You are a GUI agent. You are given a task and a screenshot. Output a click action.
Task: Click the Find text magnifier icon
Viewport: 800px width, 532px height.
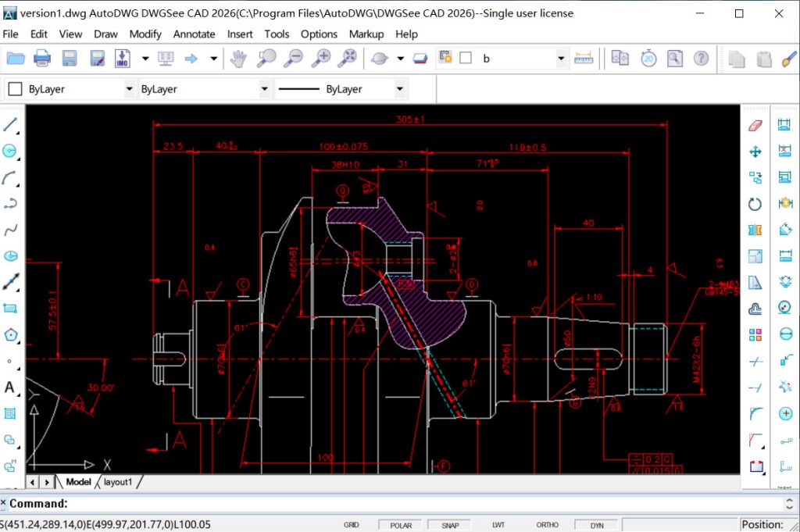pyautogui.click(x=674, y=58)
